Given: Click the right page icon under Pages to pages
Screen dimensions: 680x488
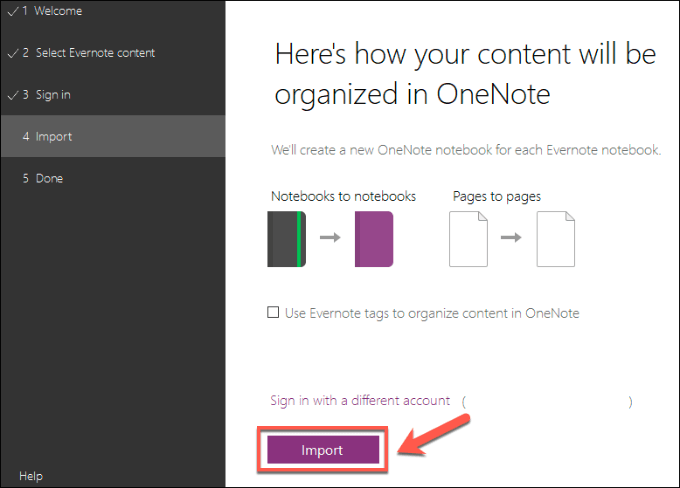Looking at the screenshot, I should point(557,240).
